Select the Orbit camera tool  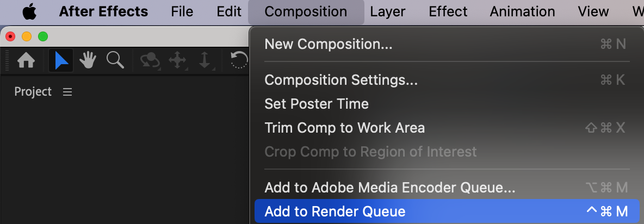(x=150, y=60)
